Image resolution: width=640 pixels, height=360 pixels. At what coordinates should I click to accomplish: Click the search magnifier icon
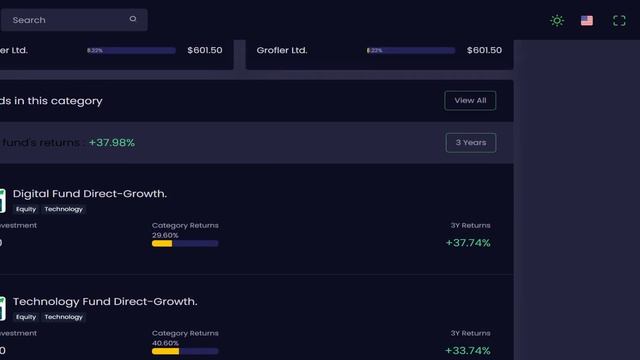click(x=133, y=19)
